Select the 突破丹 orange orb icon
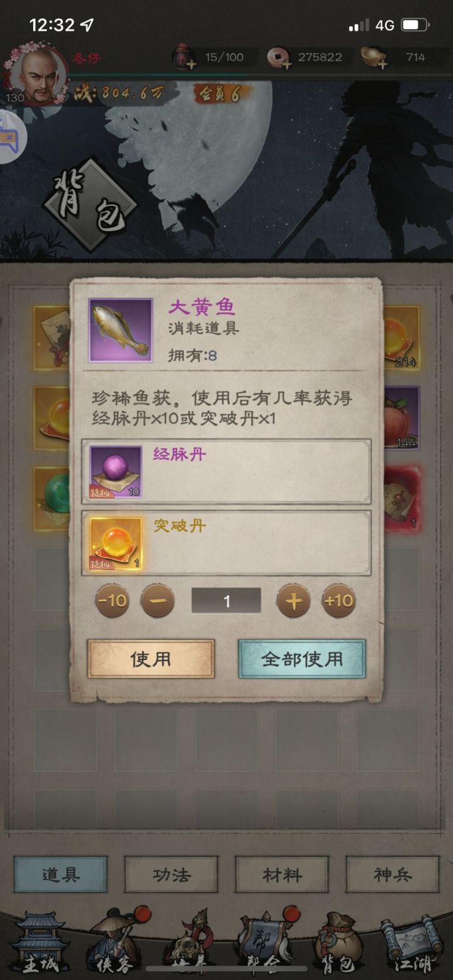The height and width of the screenshot is (980, 453). point(116,544)
